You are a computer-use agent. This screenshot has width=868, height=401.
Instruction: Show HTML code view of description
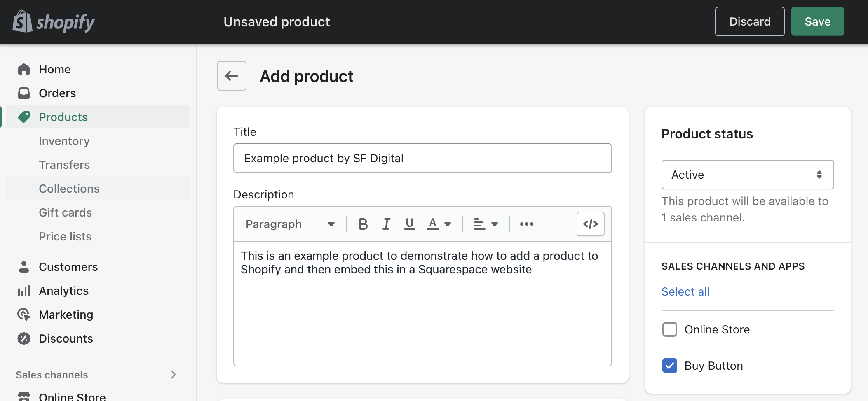591,224
